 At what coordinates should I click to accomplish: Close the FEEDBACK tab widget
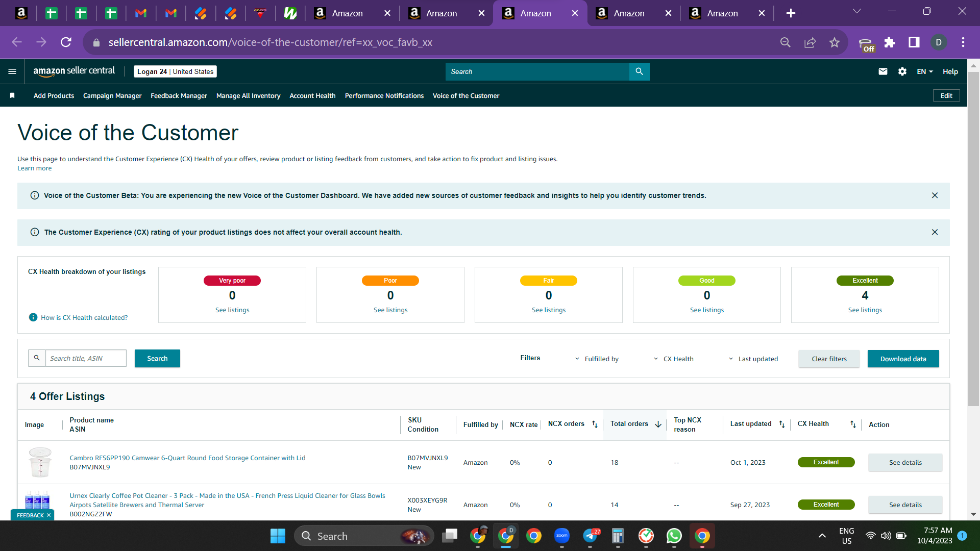click(x=48, y=515)
